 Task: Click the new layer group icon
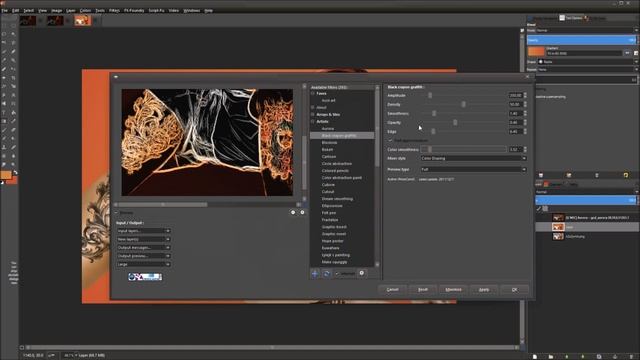pos(551,356)
